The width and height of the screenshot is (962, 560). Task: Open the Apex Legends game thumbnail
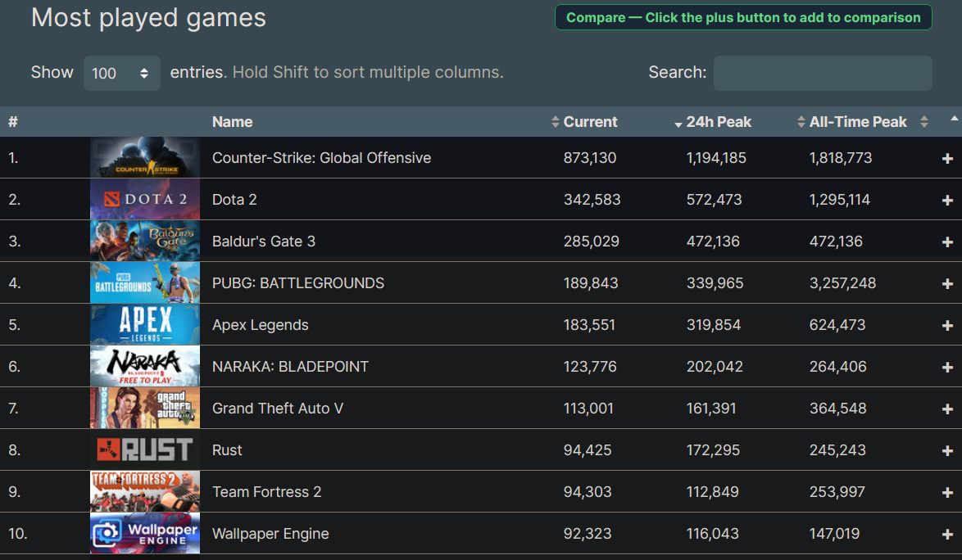pyautogui.click(x=144, y=325)
